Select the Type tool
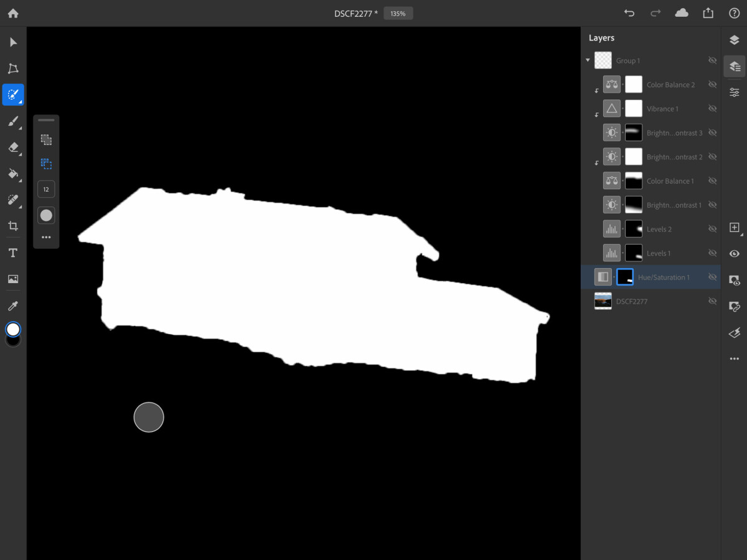This screenshot has width=747, height=560. click(x=13, y=253)
